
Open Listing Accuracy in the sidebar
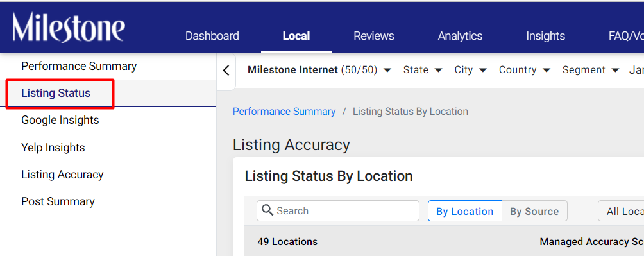point(62,175)
